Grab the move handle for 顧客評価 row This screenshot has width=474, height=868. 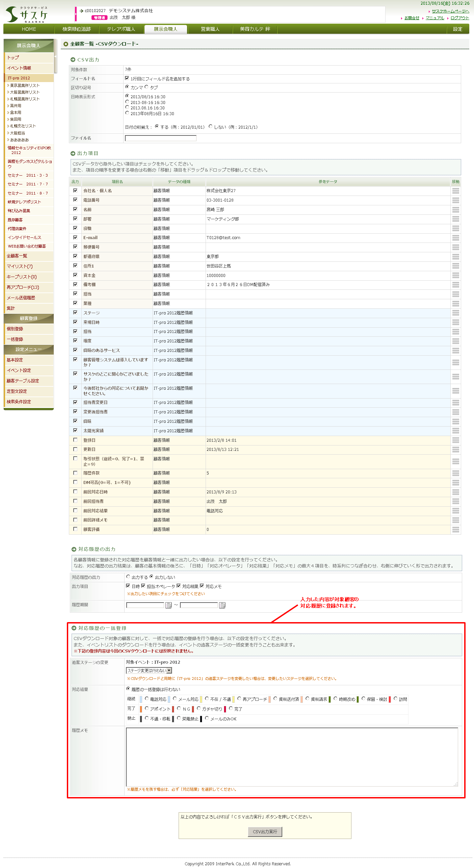coord(455,530)
